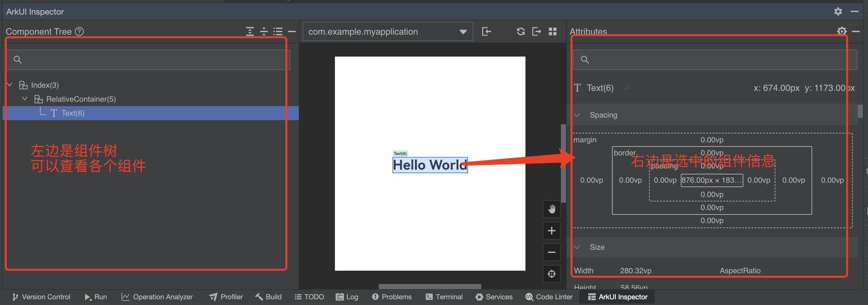Click the grid layout icon in preview toolbar
The height and width of the screenshot is (305, 868).
[x=553, y=31]
